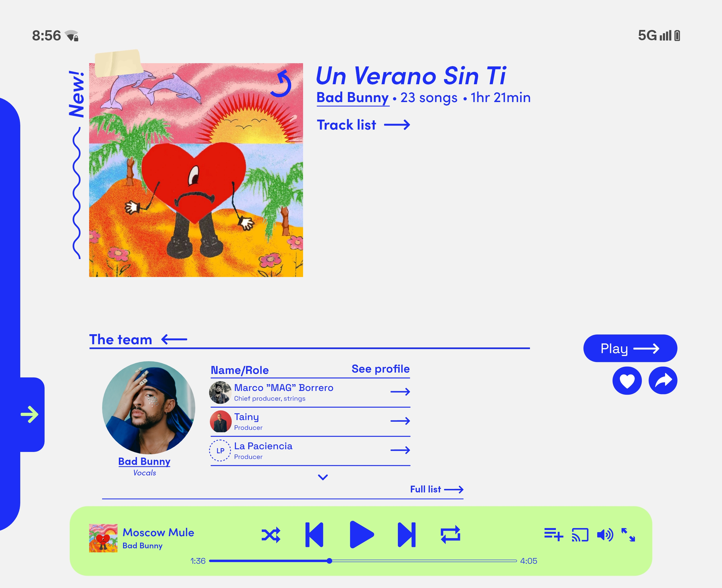Viewport: 722px width, 588px height.
Task: Share the album with the arrow button
Action: 663,380
